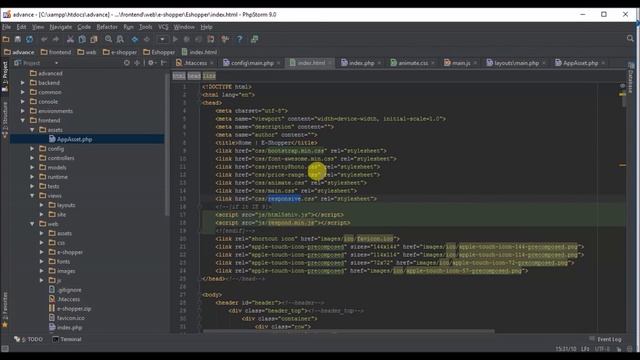Click the Synchronize toolbar icon
The height and width of the screenshot is (360, 640).
pos(29,39)
